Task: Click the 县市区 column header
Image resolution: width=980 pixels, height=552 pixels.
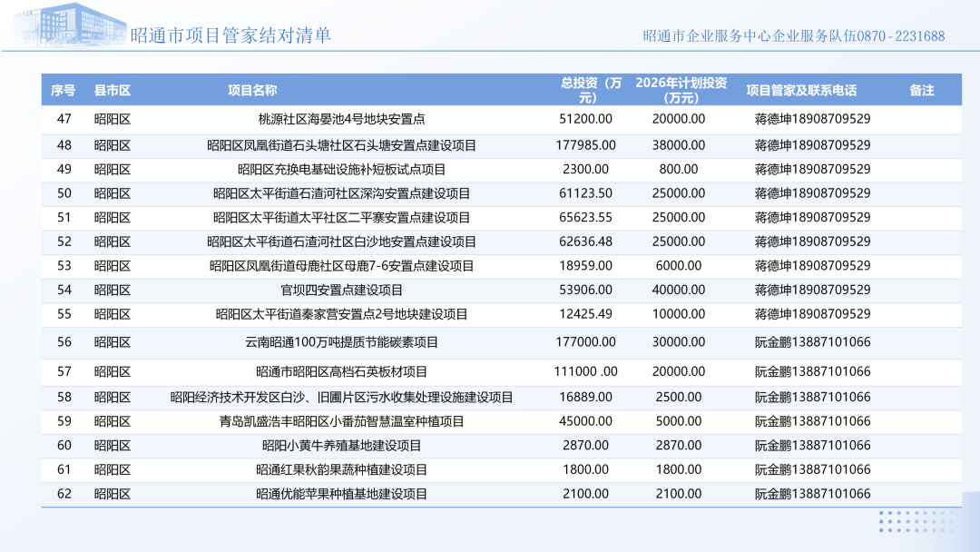Action: (113, 91)
